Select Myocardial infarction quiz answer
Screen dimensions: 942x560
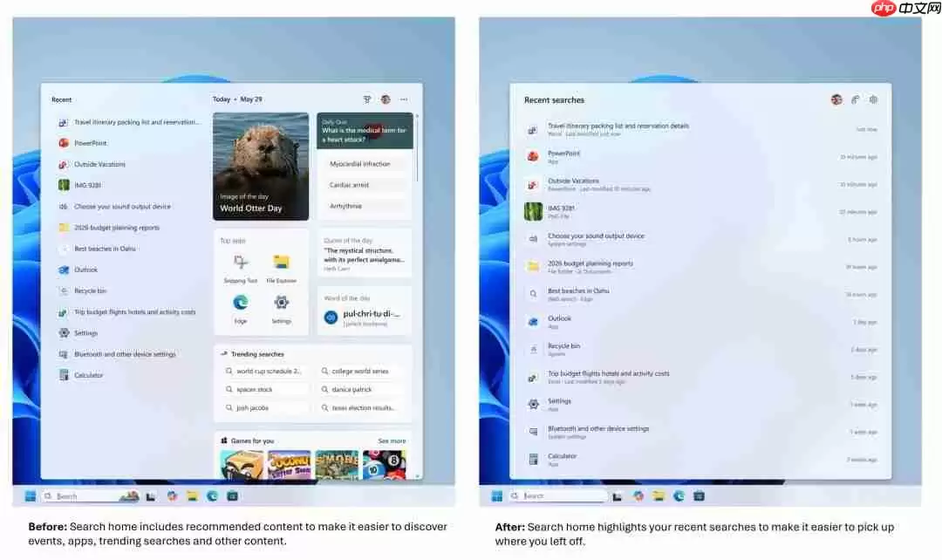[x=365, y=163]
